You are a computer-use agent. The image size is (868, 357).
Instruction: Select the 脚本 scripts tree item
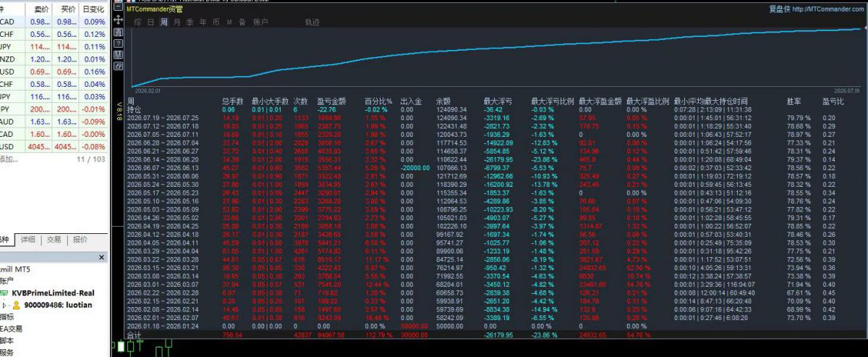click(x=7, y=340)
